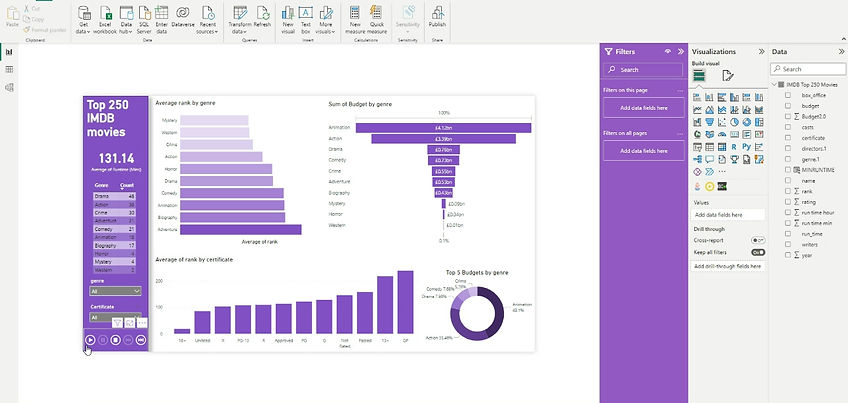Viewport: 848px width, 403px height.
Task: Collapse the Filters pane
Action: click(x=681, y=51)
